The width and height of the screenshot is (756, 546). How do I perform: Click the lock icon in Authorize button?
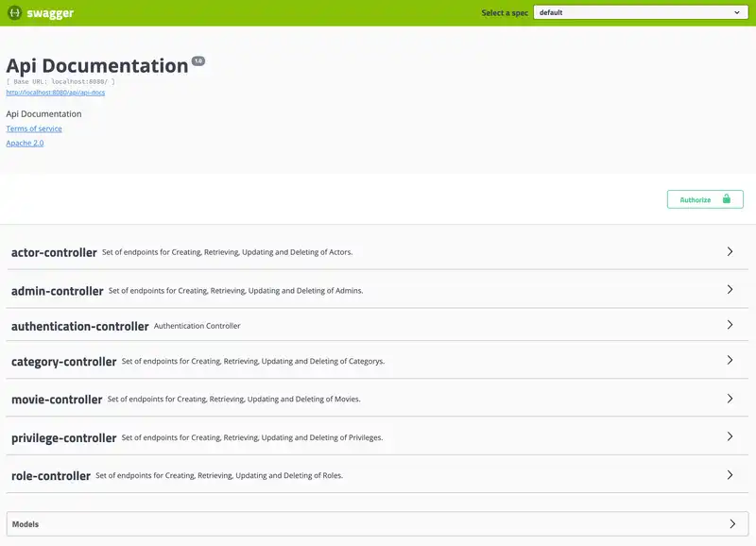pyautogui.click(x=727, y=199)
